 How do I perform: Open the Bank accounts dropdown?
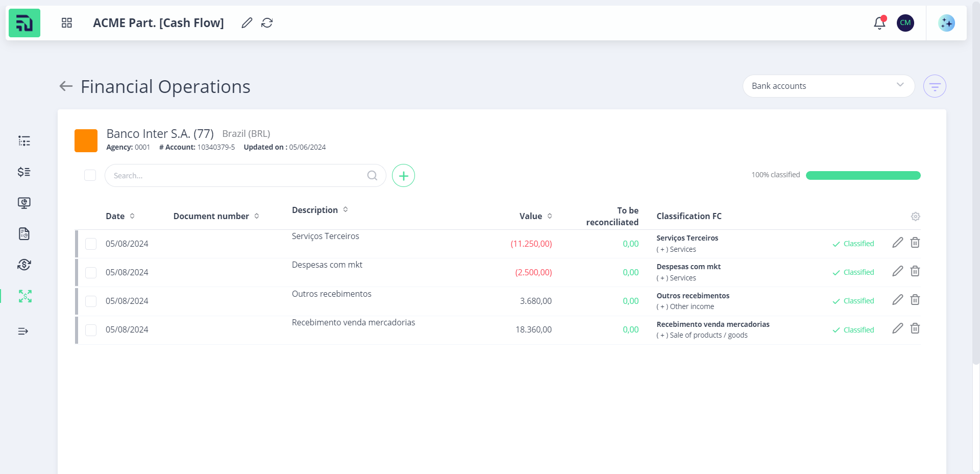tap(828, 86)
